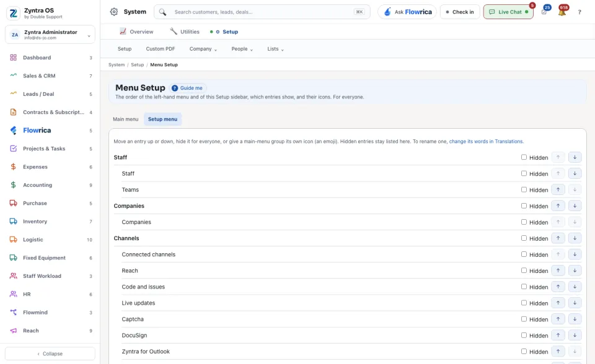Image resolution: width=595 pixels, height=364 pixels.
Task: Go to Setup breadcrumb link
Action: pos(138,65)
